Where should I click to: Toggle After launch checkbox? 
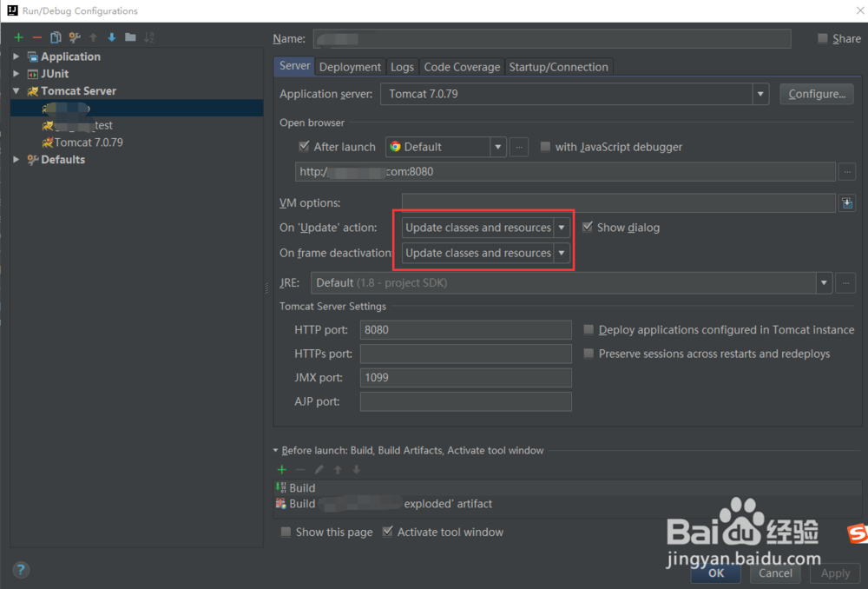(x=304, y=146)
